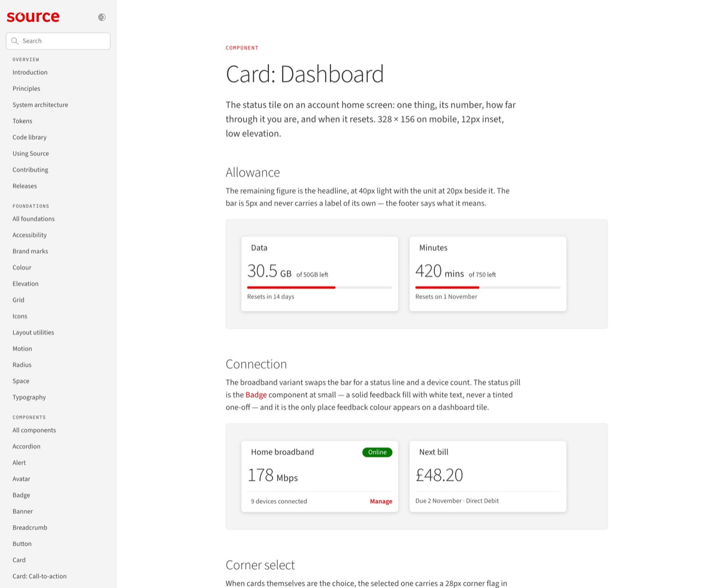717x588 pixels.
Task: Open All foundations
Action: (34, 219)
